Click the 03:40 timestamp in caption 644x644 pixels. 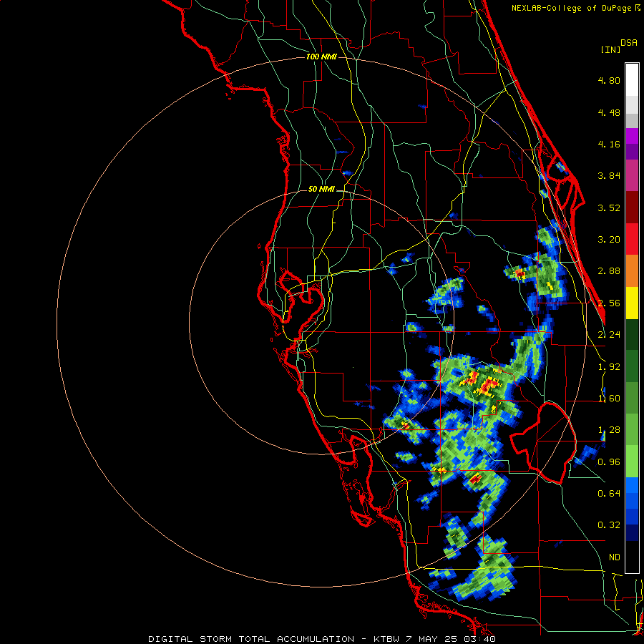click(x=481, y=639)
